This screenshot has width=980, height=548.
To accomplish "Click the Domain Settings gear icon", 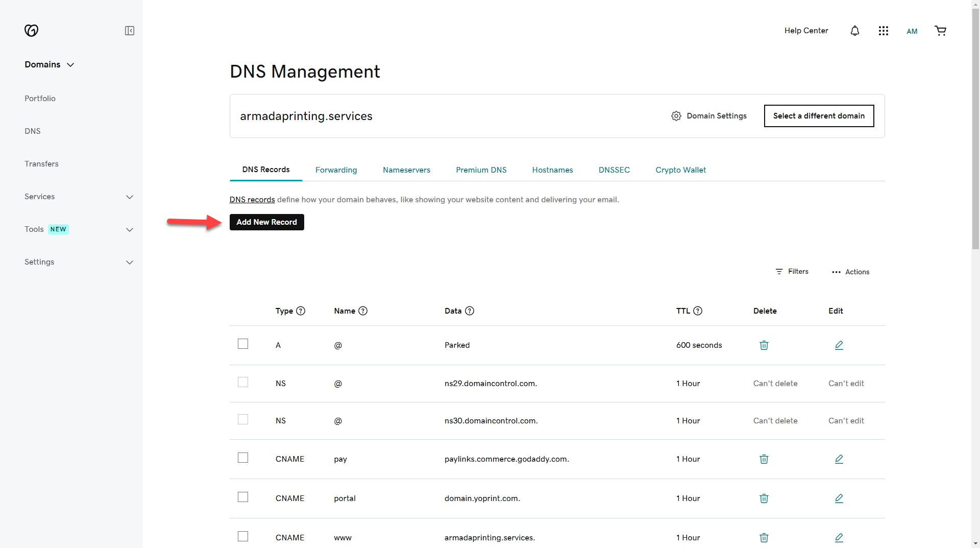I will click(x=676, y=116).
